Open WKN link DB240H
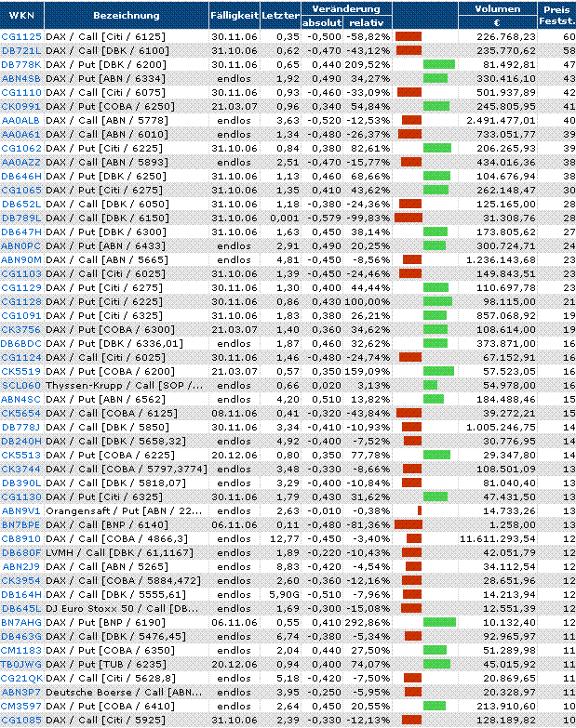Image resolution: width=576 pixels, height=728 pixels. point(21,441)
